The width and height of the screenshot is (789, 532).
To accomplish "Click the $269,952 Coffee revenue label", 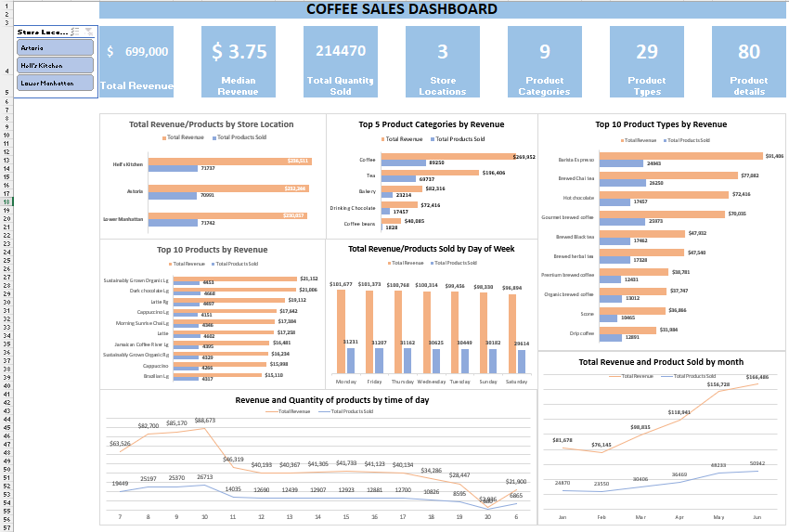I will point(524,157).
